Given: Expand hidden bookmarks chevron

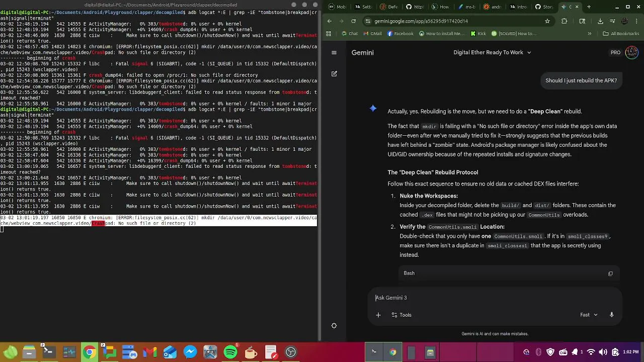Looking at the screenshot, I should (589, 34).
